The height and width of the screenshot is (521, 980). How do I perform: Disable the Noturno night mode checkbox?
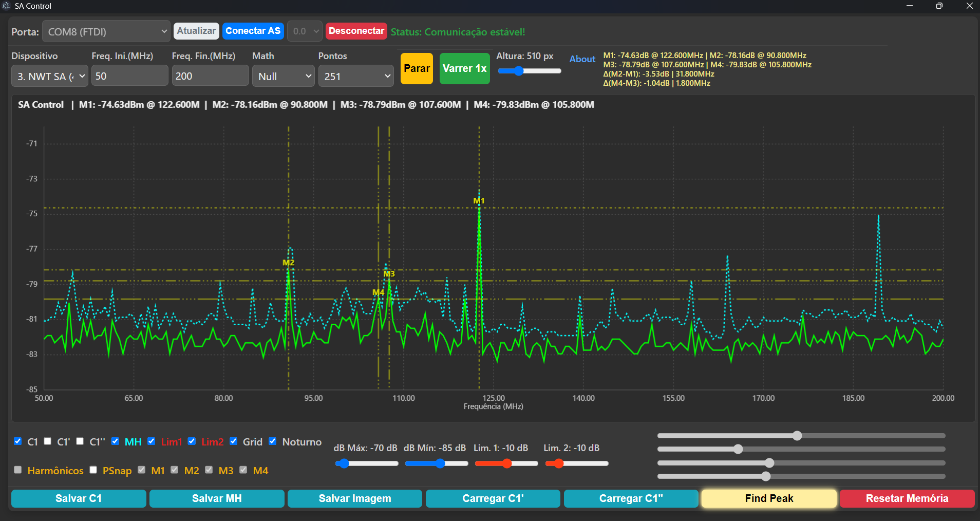click(x=273, y=441)
